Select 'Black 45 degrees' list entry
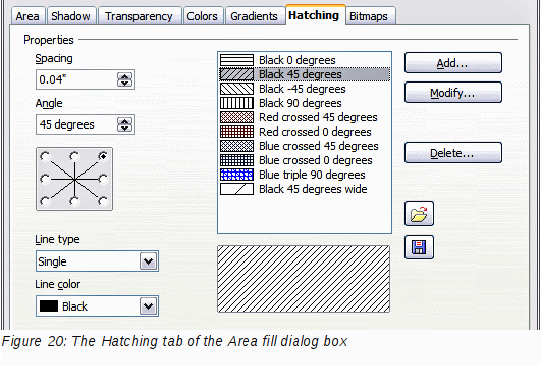 coord(305,74)
